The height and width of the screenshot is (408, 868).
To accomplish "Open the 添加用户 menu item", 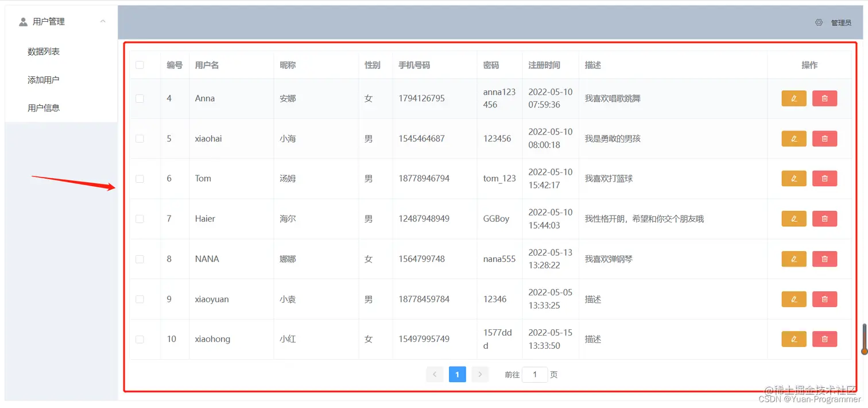I will pos(44,80).
